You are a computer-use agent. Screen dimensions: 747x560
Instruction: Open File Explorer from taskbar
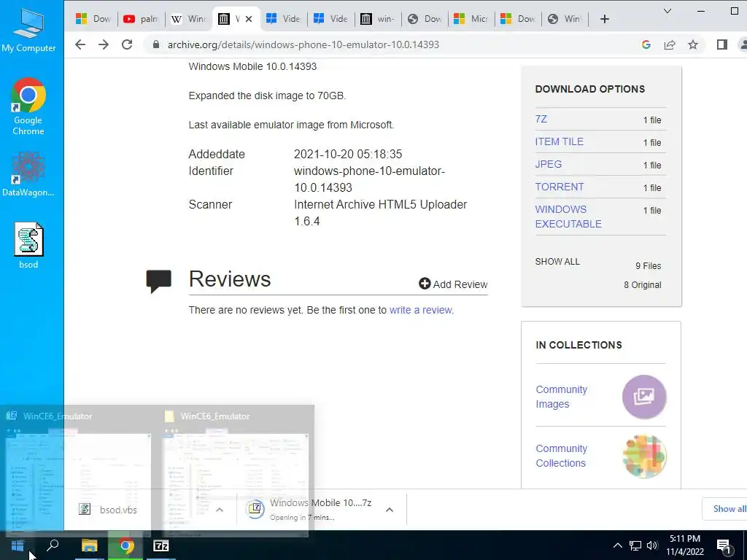(89, 545)
